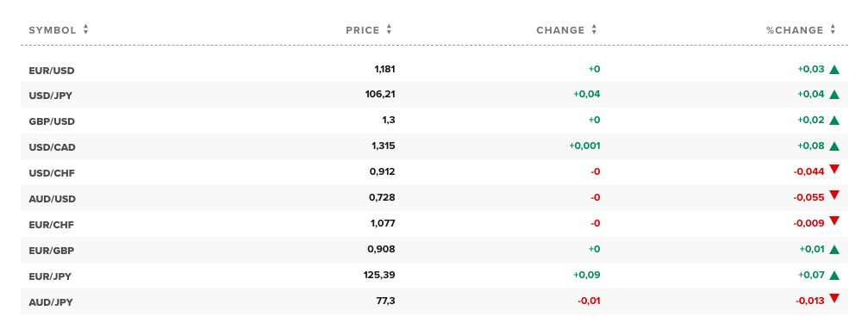Image resolution: width=868 pixels, height=329 pixels.
Task: Toggle sort arrows beside %CHANGE header
Action: pyautogui.click(x=834, y=30)
